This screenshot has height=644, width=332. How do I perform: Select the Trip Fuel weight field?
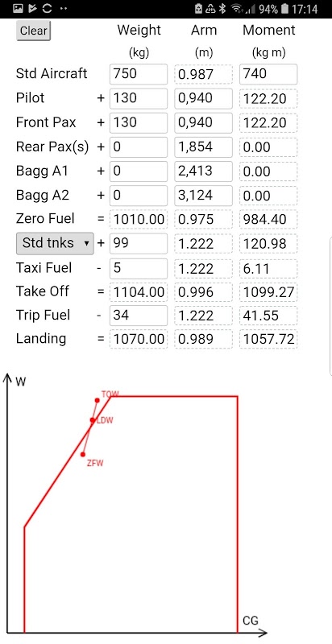pos(139,316)
